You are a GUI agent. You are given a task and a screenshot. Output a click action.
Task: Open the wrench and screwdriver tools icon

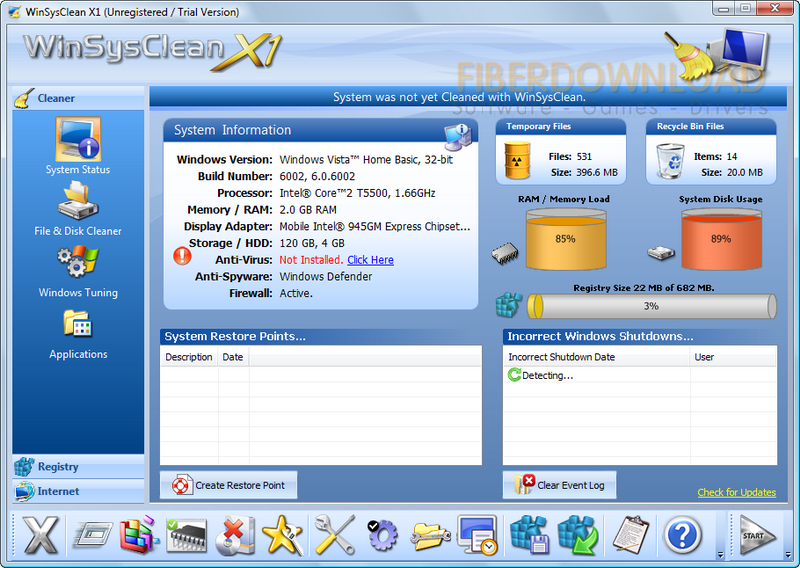335,534
